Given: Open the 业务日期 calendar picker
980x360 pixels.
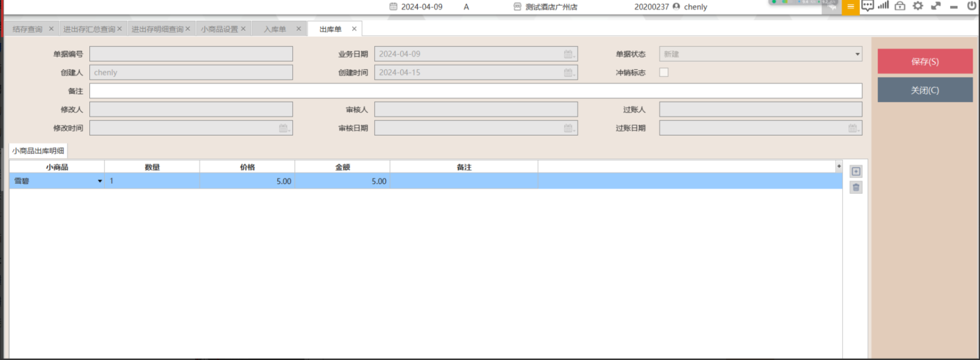Looking at the screenshot, I should pyautogui.click(x=569, y=54).
